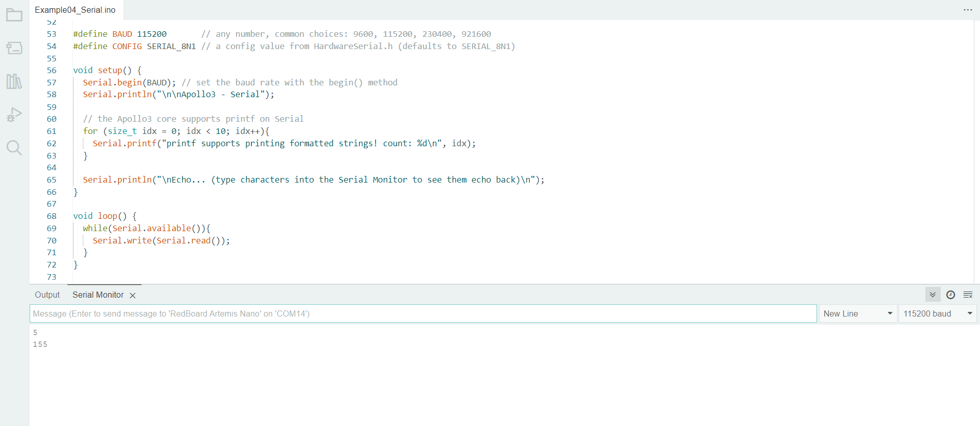Click 'void loop()' function declaration
This screenshot has width=980, height=426.
(100, 216)
